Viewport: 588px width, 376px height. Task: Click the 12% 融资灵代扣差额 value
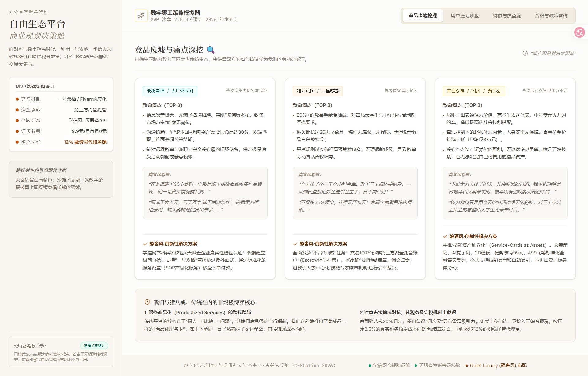85,142
